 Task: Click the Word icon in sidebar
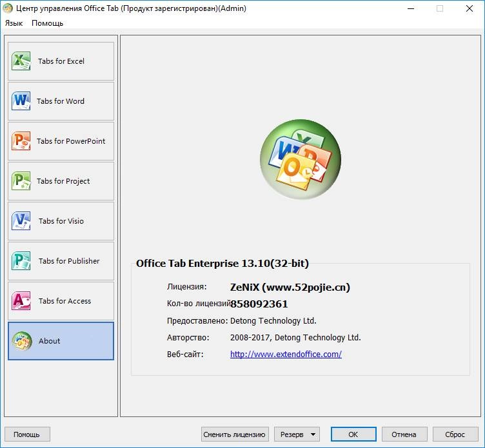click(21, 101)
